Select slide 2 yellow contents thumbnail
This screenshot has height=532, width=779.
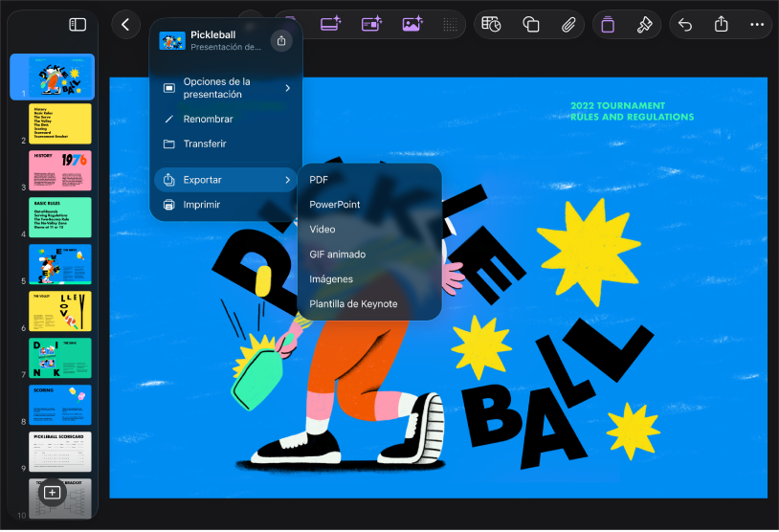[60, 123]
